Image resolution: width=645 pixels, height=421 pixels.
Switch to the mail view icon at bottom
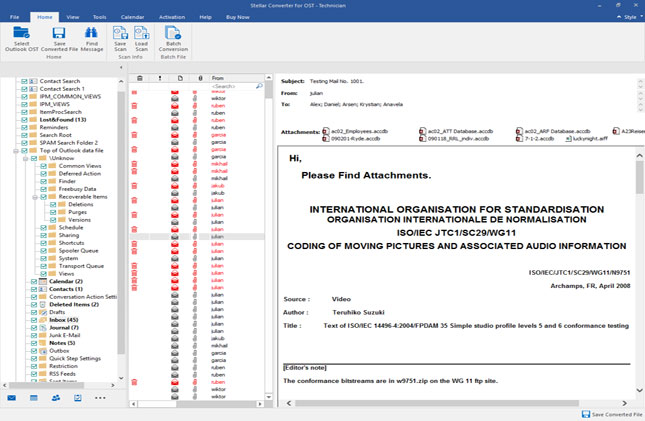(12, 398)
